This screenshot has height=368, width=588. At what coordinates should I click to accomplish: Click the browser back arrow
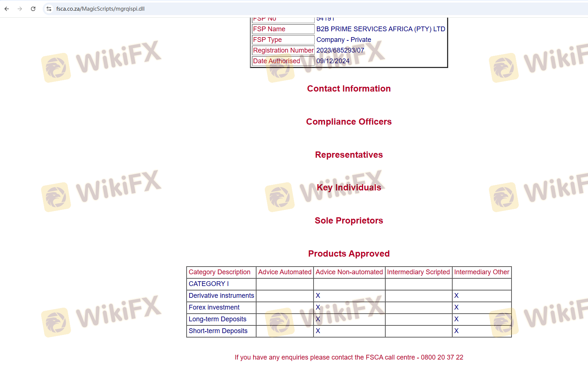7,9
